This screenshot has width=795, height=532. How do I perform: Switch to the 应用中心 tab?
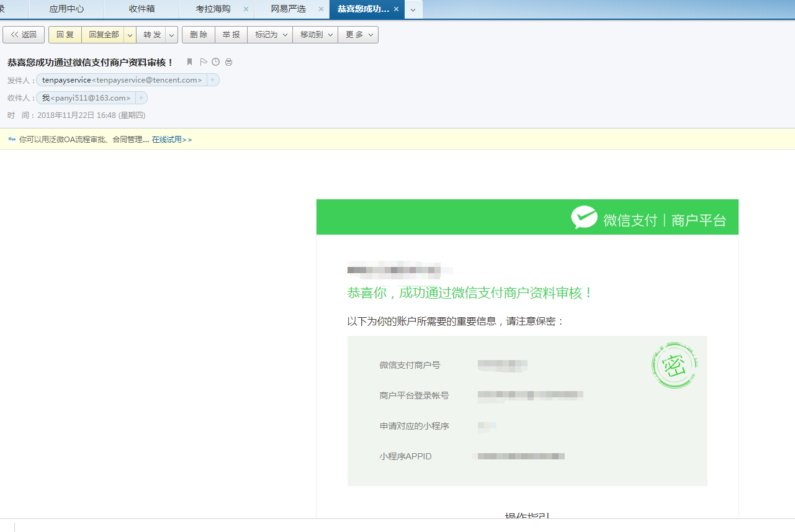(66, 9)
